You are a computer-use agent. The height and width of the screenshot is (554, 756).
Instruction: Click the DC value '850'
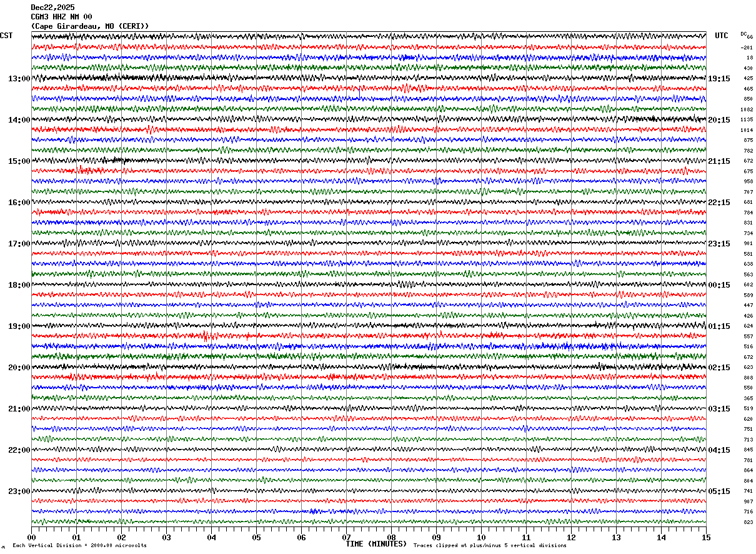[748, 99]
